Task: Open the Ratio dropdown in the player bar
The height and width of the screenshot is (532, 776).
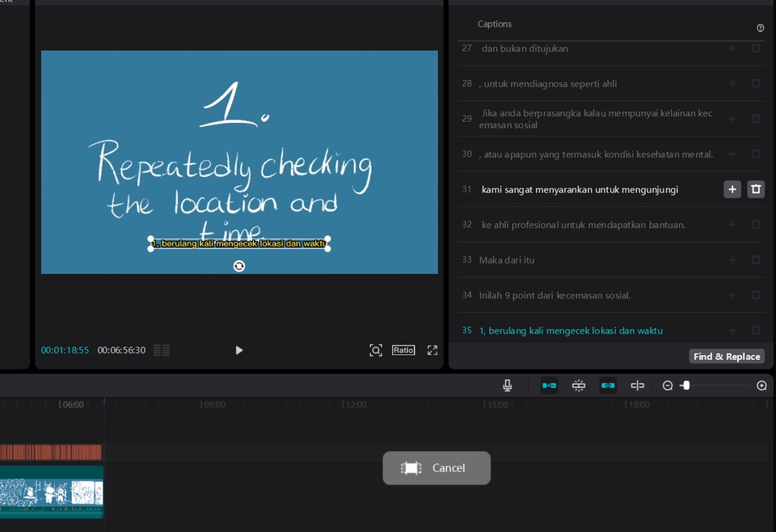Action: point(403,350)
